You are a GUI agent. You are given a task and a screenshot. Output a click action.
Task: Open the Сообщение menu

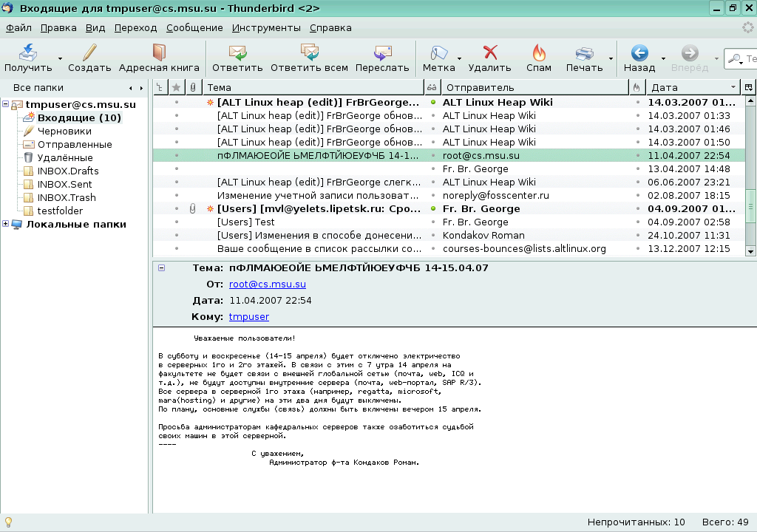(x=194, y=27)
